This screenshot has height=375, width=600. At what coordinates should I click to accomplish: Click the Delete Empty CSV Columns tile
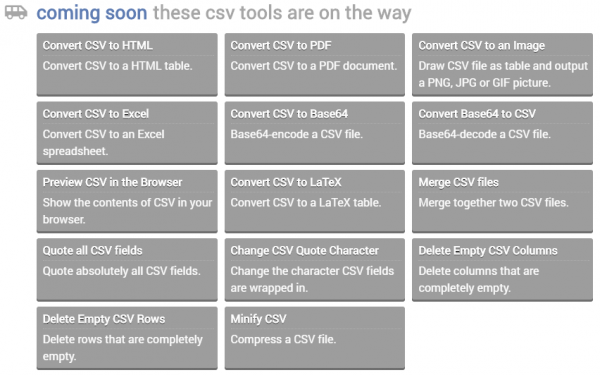[502, 270]
